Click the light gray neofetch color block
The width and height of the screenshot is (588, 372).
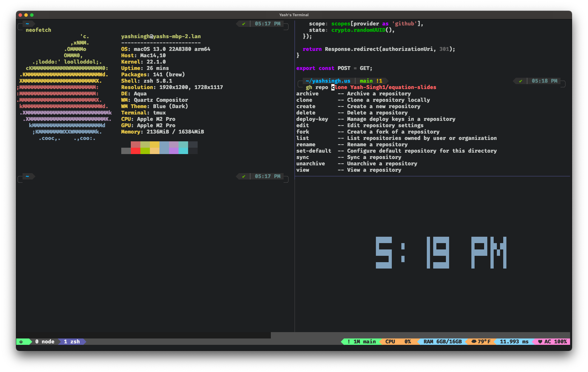coord(126,151)
